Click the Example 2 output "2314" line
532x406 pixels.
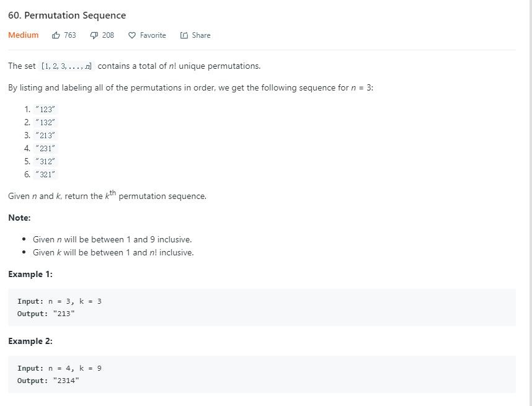pyautogui.click(x=48, y=381)
